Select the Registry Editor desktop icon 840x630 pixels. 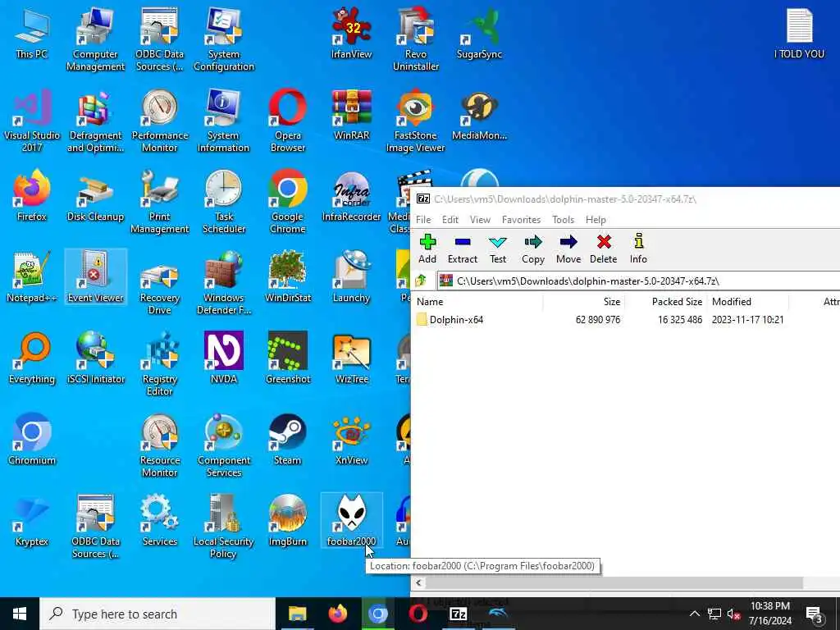160,364
